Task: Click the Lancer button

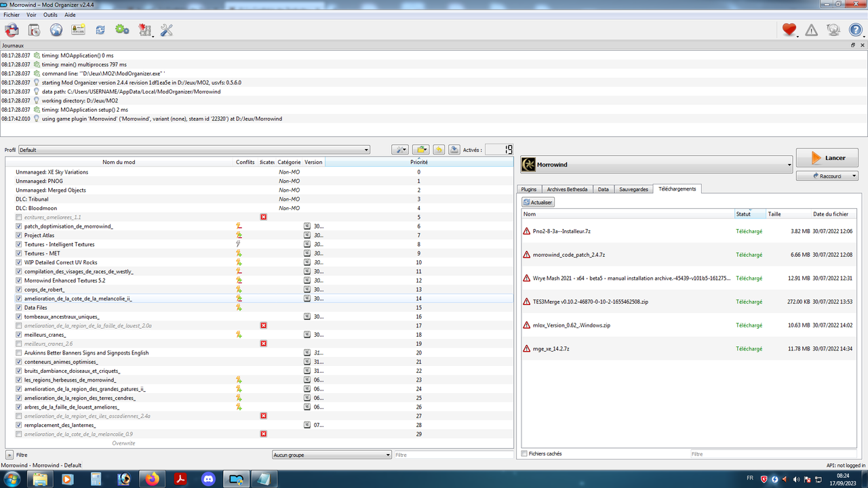Action: point(827,158)
